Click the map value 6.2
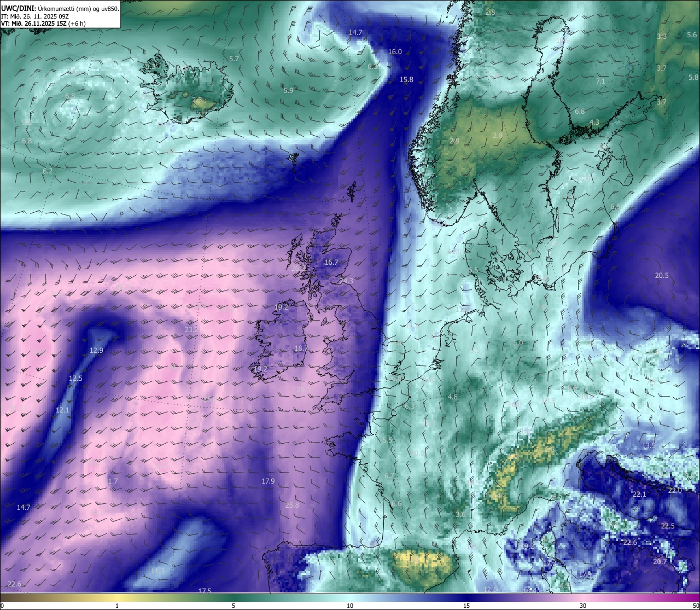Image resolution: width=700 pixels, height=610 pixels. click(x=48, y=171)
